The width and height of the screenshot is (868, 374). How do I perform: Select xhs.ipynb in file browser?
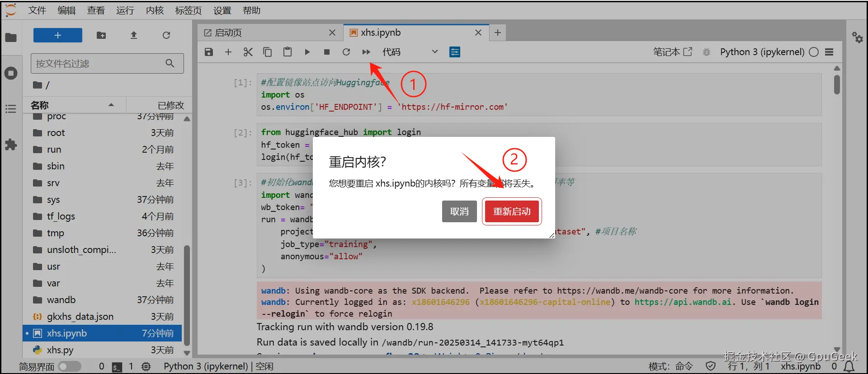[x=103, y=333]
